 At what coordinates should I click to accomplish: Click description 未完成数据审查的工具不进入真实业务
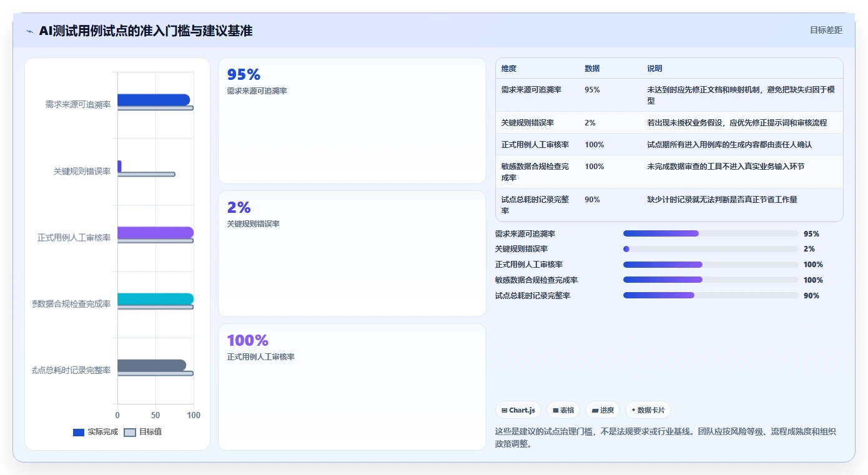(x=726, y=167)
